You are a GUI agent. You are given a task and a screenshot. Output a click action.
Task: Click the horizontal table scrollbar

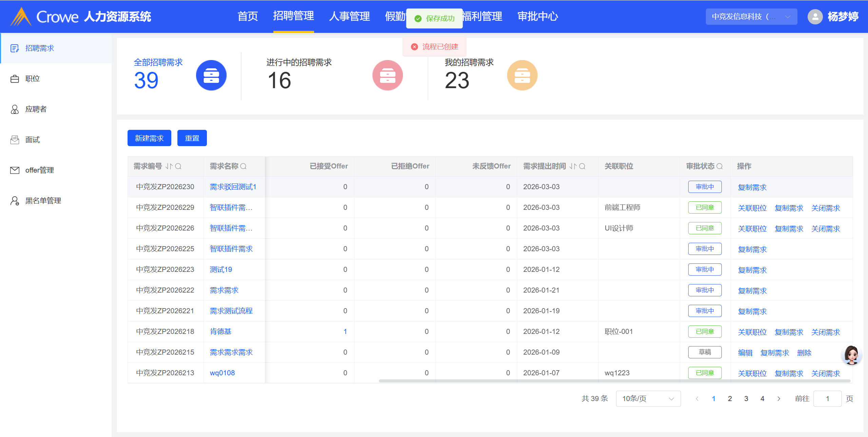pyautogui.click(x=614, y=381)
